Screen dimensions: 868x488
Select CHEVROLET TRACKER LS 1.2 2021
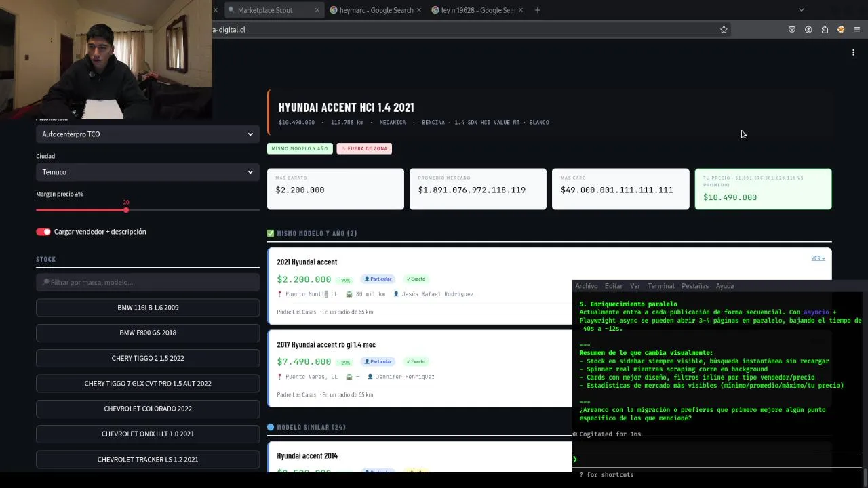148,460
